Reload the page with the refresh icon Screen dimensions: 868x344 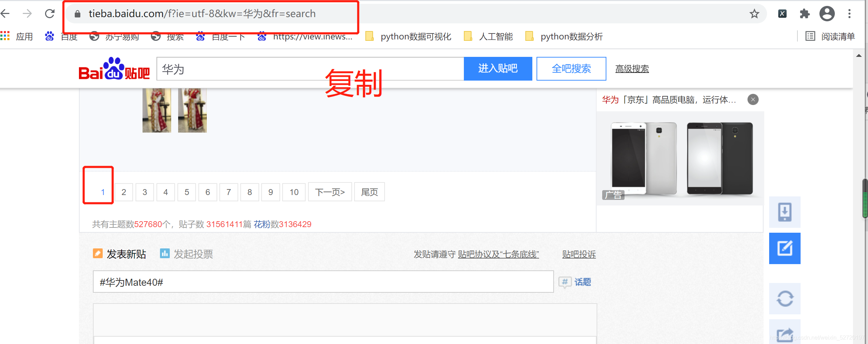(50, 14)
